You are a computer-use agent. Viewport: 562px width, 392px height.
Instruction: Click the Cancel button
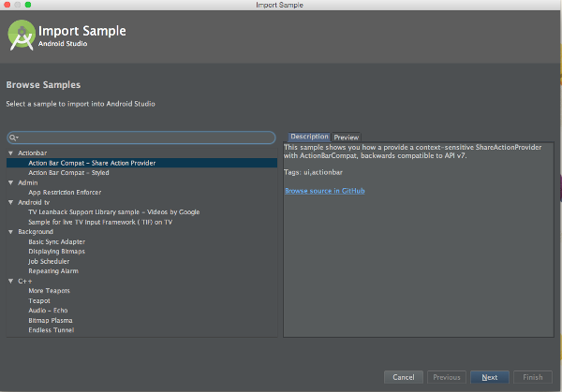[404, 377]
